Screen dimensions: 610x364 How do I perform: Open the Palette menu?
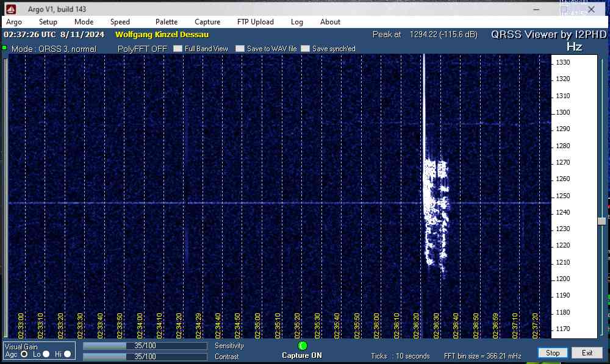coord(167,22)
